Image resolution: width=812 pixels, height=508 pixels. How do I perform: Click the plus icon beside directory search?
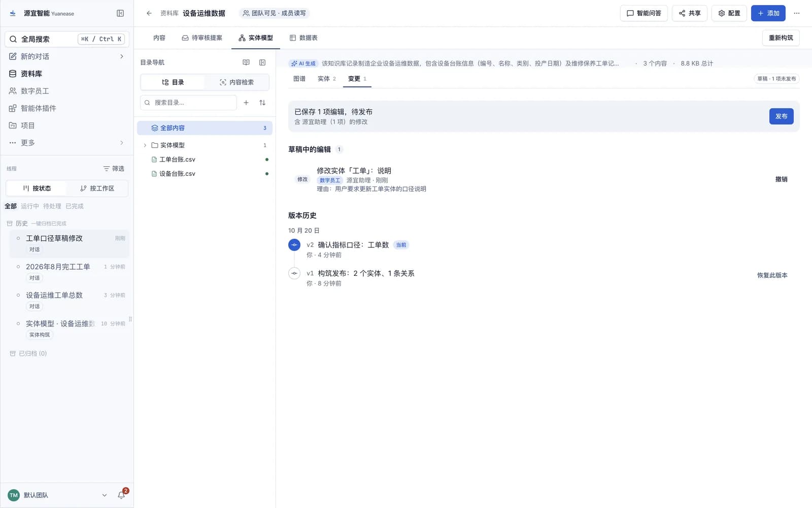click(x=246, y=103)
